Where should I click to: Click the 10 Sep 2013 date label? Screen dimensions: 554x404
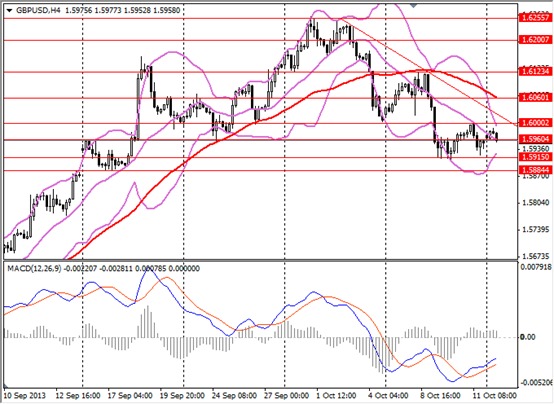click(25, 395)
